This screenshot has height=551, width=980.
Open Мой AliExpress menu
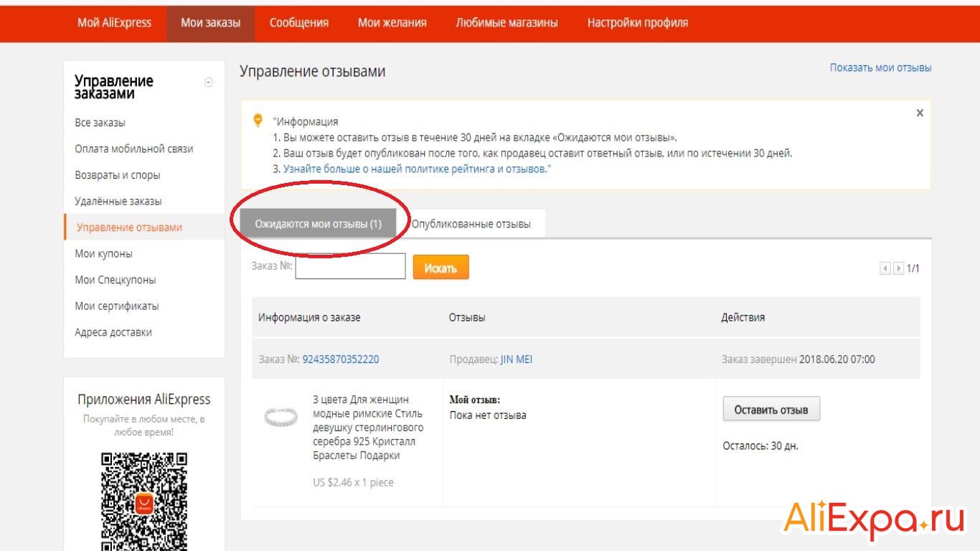click(x=115, y=23)
